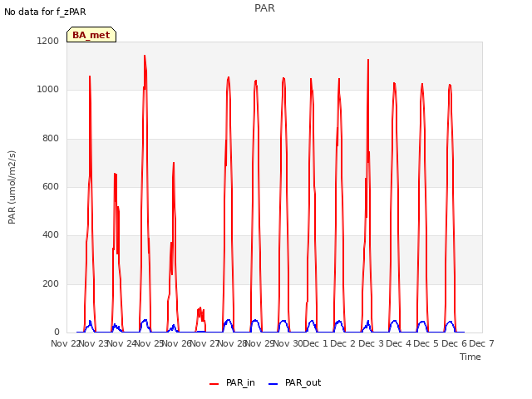Toggle PAR_in series in legend

click(232, 383)
